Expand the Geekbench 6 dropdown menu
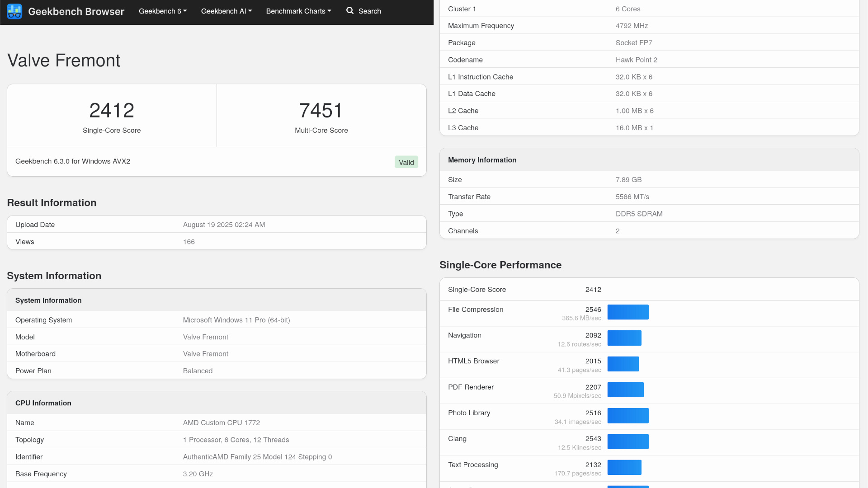Image resolution: width=868 pixels, height=488 pixels. [x=163, y=11]
